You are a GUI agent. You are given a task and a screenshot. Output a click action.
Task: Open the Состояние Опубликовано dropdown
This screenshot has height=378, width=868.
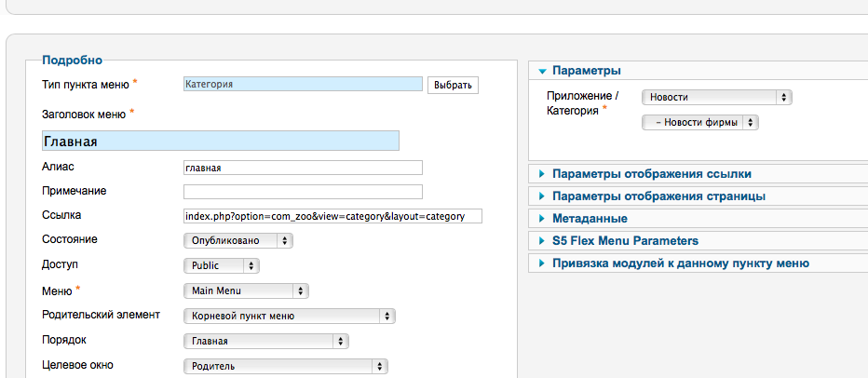click(x=238, y=241)
